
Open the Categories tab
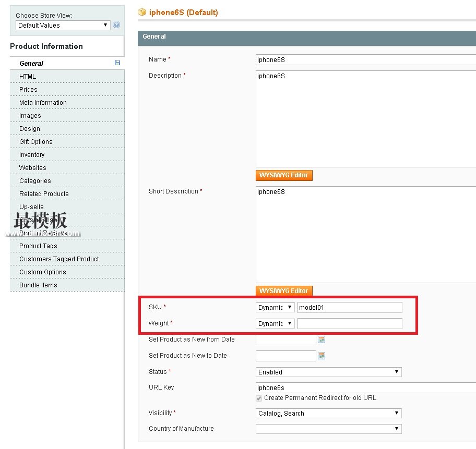coord(67,181)
